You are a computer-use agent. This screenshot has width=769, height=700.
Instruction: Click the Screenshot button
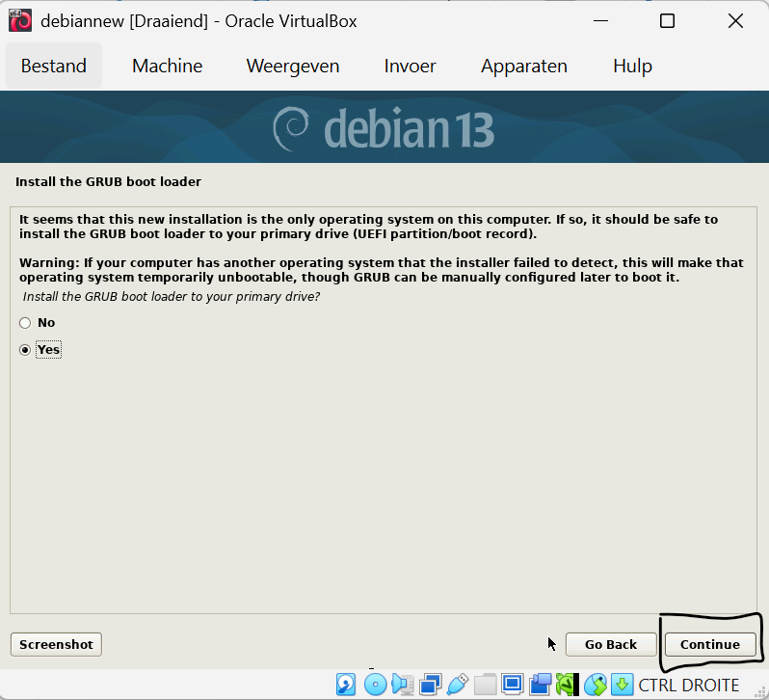56,644
